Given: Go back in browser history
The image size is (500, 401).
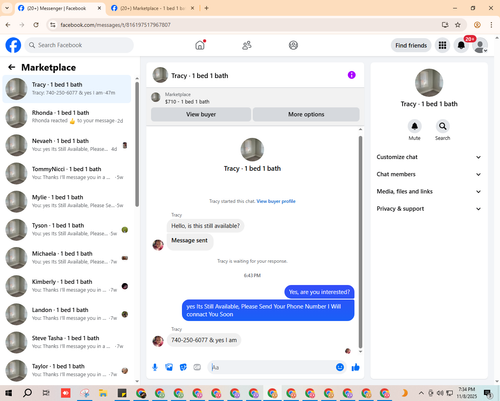Looking at the screenshot, I should [x=8, y=25].
